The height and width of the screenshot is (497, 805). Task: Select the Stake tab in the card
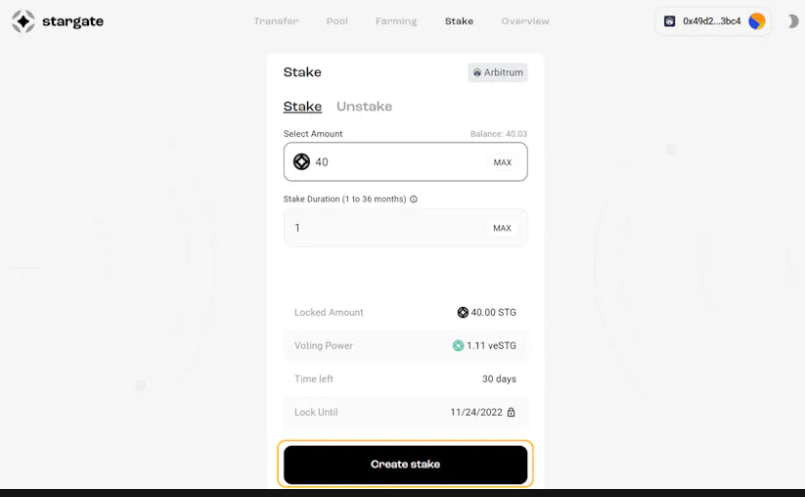302,106
